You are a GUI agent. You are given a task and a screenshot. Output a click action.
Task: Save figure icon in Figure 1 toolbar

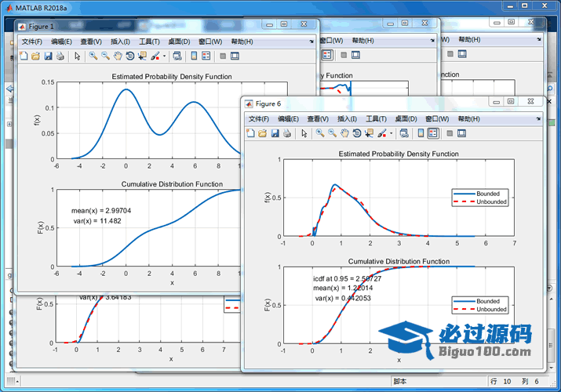pyautogui.click(x=48, y=56)
